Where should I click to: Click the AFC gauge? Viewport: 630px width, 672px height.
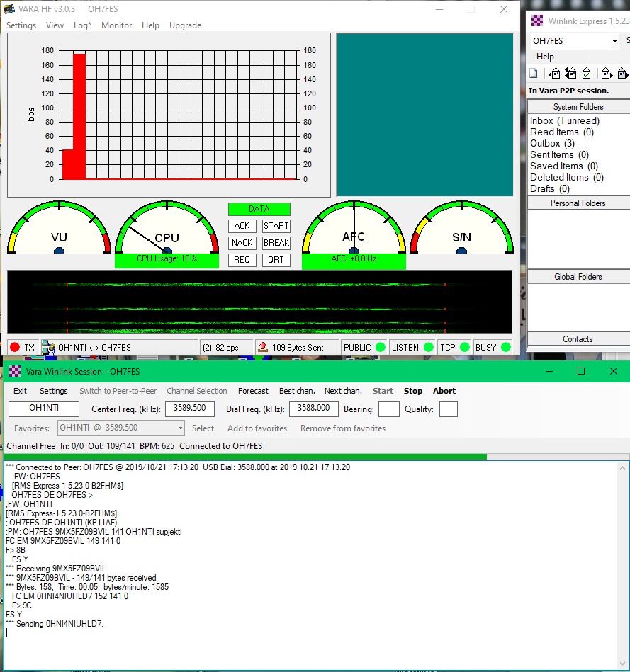point(354,227)
